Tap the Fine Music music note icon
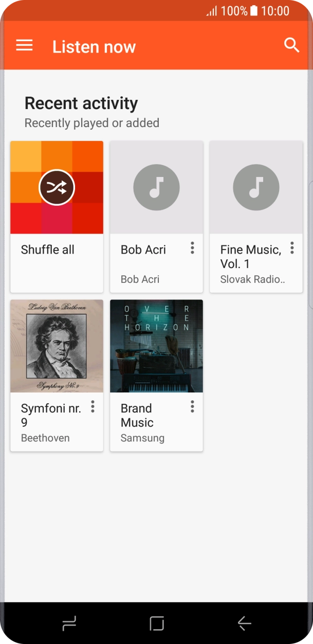Image resolution: width=313 pixels, height=644 pixels. click(x=256, y=188)
